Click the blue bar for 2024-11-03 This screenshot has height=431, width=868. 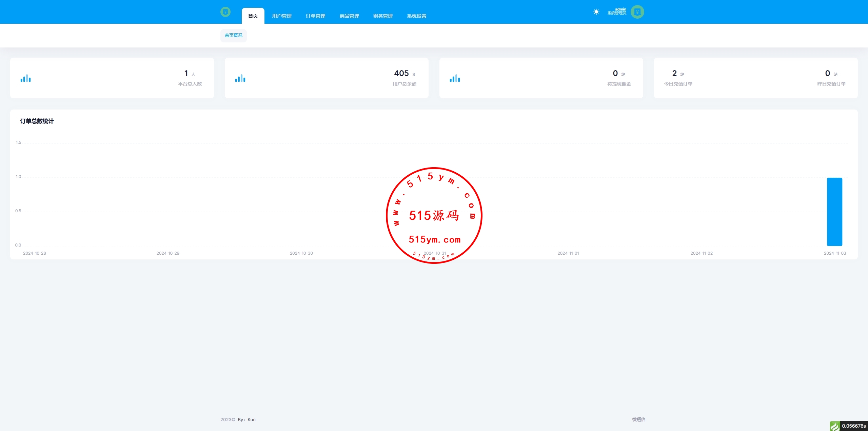coord(834,212)
